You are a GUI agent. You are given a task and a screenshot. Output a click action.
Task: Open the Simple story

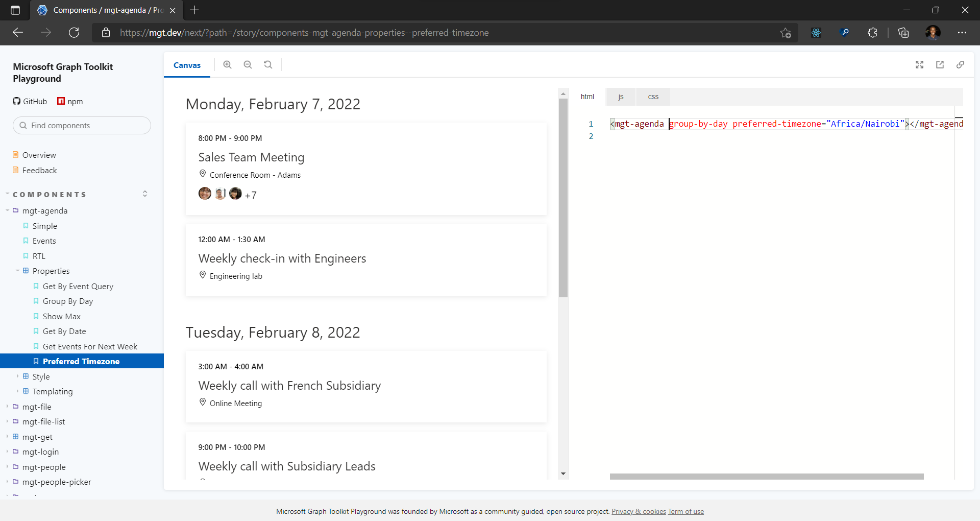pos(45,226)
